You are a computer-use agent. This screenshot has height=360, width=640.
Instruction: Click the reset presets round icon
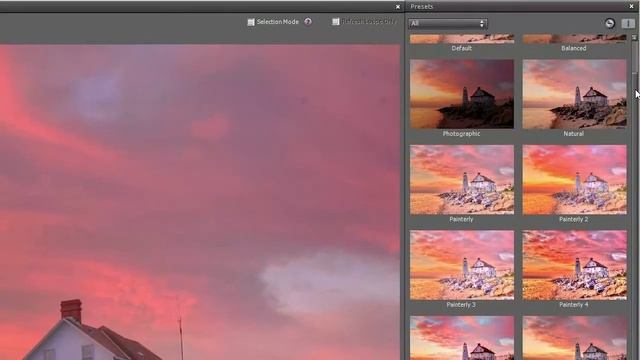click(x=609, y=23)
